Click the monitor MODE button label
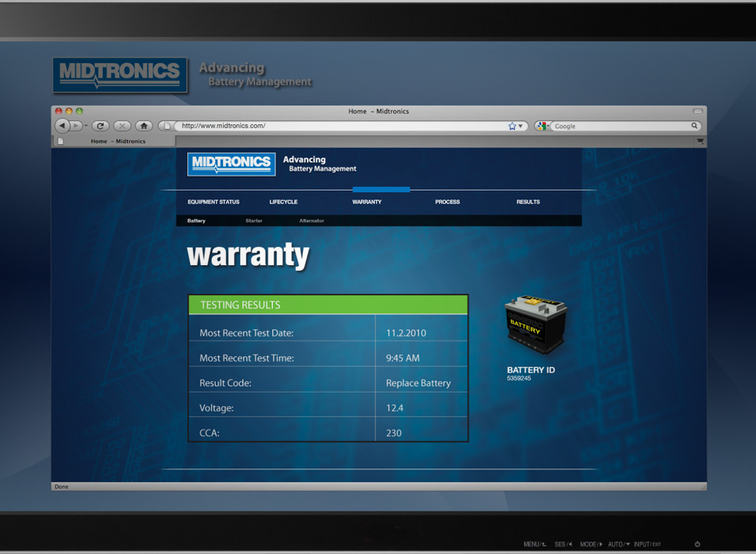756x554 pixels. [591, 545]
